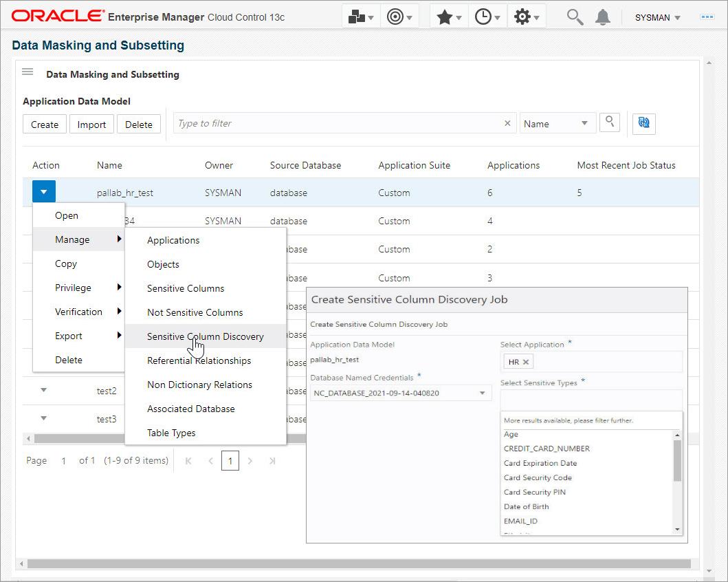Open action dropdown for test2 row
728x582 pixels.
coord(43,390)
